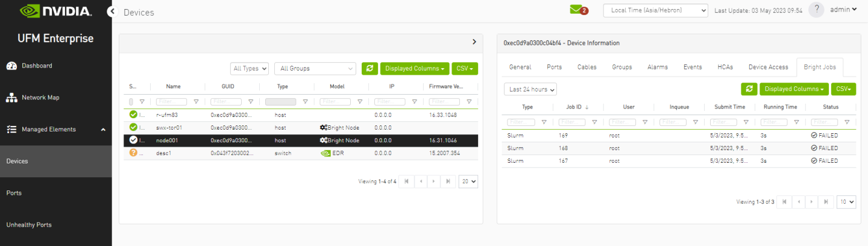Open the All Types dropdown

[x=250, y=69]
